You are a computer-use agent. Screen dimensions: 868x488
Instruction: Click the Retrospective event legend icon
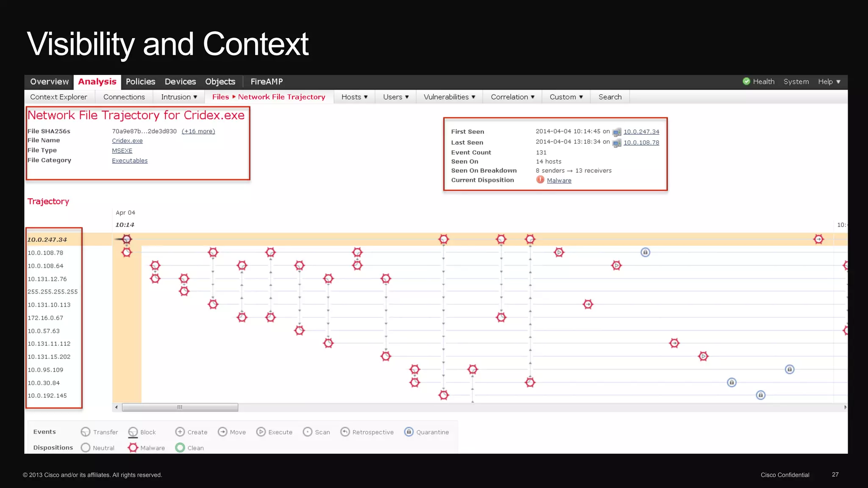[x=345, y=432]
